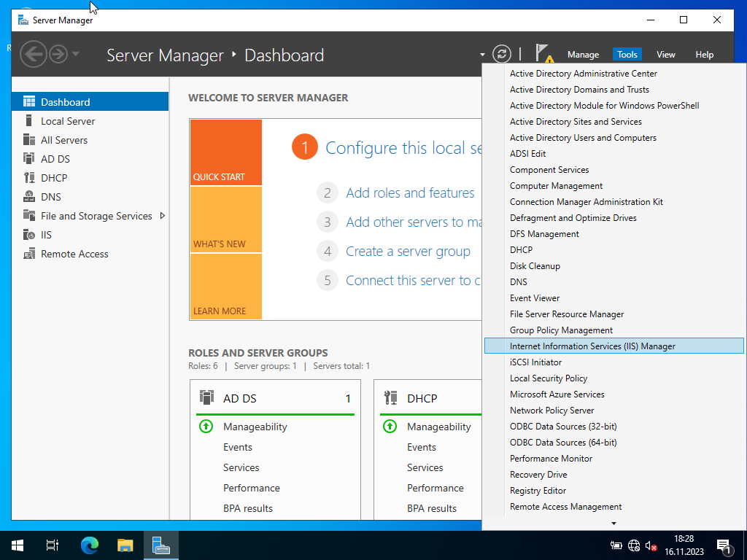The height and width of the screenshot is (560, 747).
Task: Select the WHAT'S NEW tile
Action: pos(226,219)
